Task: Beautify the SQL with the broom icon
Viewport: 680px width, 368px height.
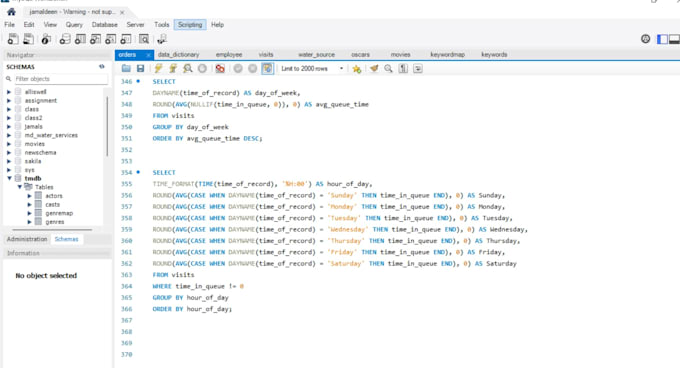Action: [374, 68]
